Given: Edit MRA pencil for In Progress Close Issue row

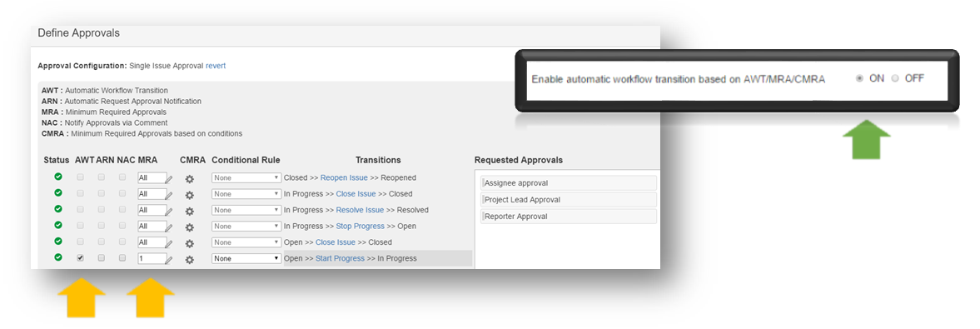Looking at the screenshot, I should (169, 195).
